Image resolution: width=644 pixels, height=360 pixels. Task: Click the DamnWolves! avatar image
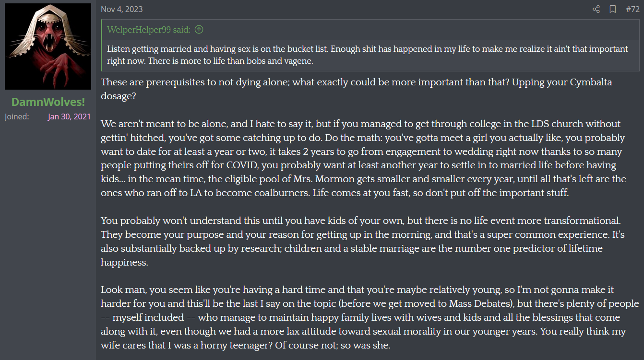click(48, 46)
